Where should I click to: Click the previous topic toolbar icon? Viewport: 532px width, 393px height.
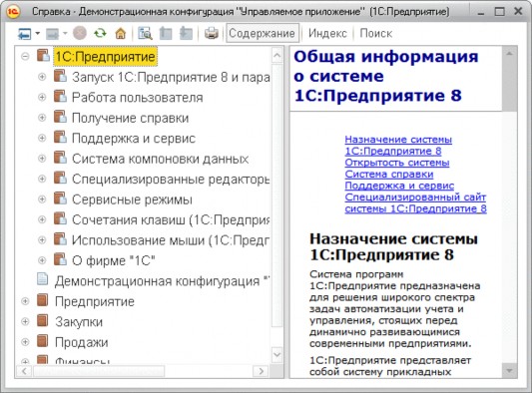tap(166, 33)
